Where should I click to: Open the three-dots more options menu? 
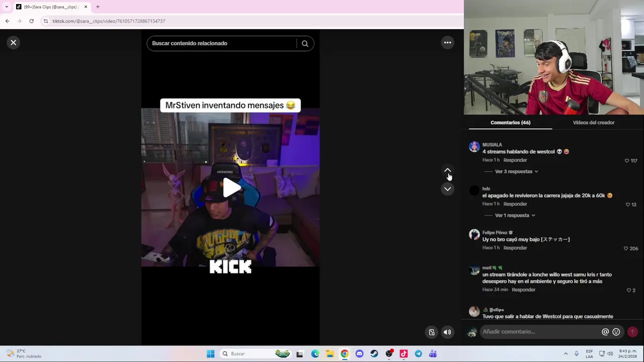coord(447,43)
